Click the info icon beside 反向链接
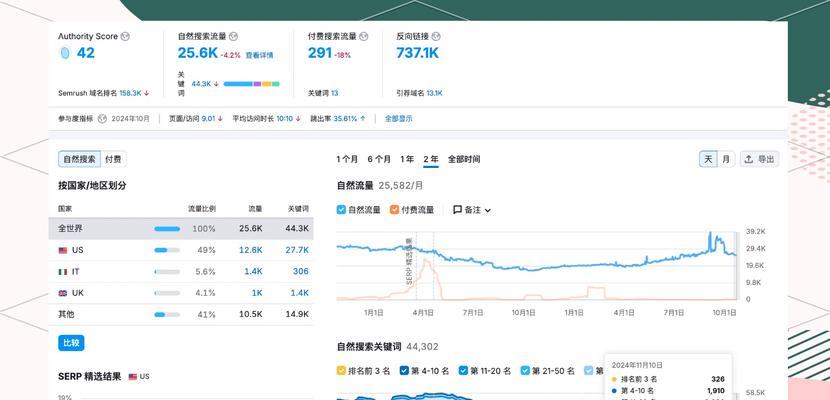 point(436,37)
